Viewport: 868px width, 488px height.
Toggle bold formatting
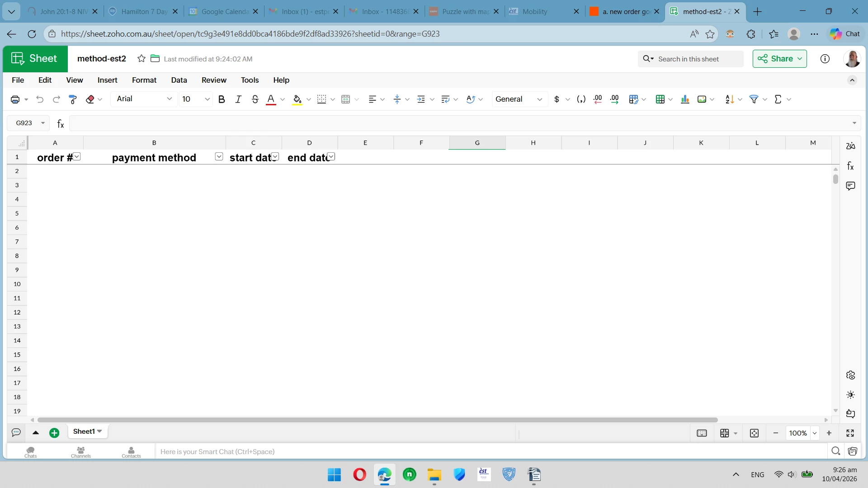pos(222,99)
